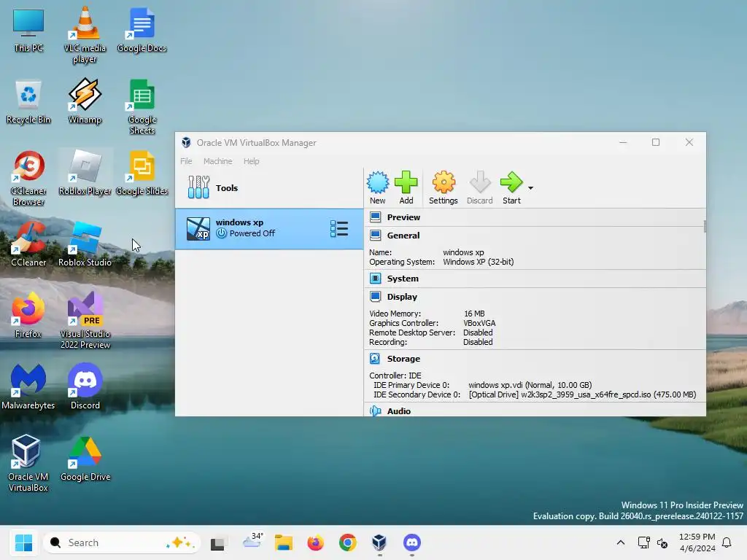Select Oracle VM VirtualBox desktop icon
This screenshot has width=747, height=560.
point(28,463)
